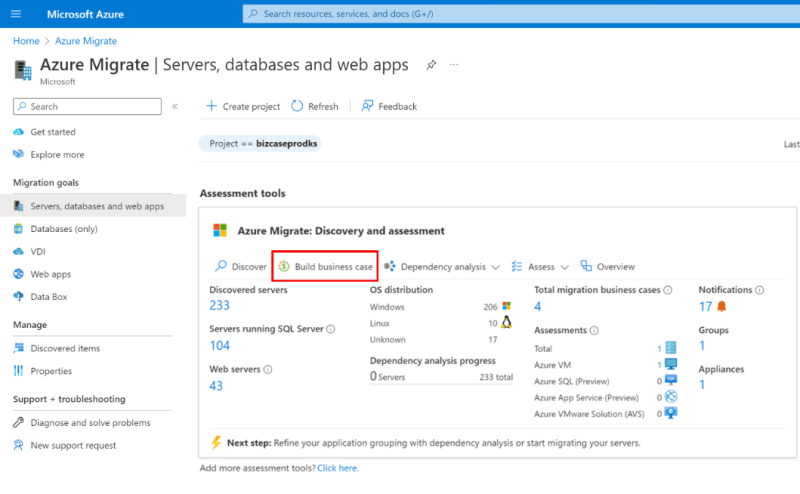Viewport: 800px width, 494px height.
Task: Click Build business case
Action: point(326,266)
